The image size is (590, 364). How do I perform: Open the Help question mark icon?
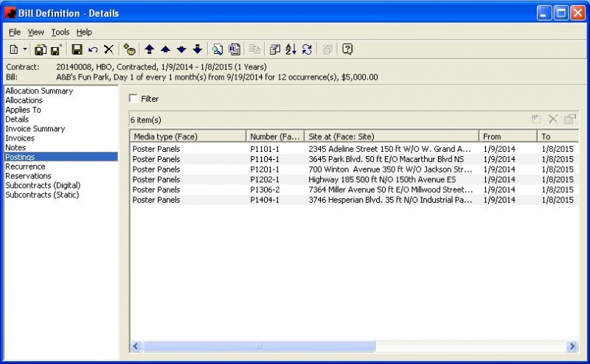tap(347, 49)
